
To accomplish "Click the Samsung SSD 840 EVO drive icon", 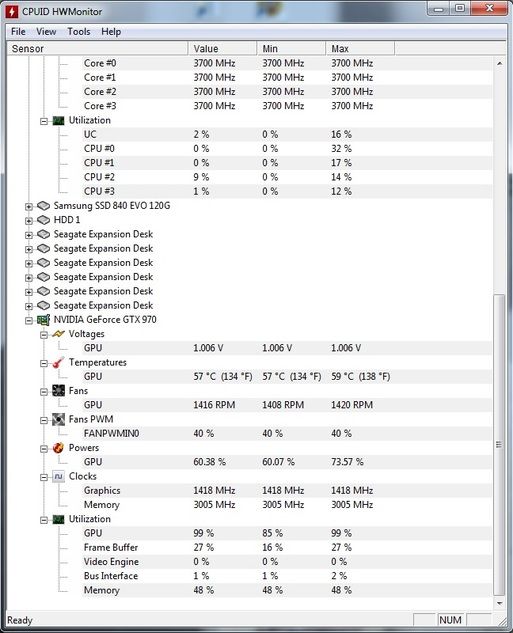I will [x=43, y=206].
